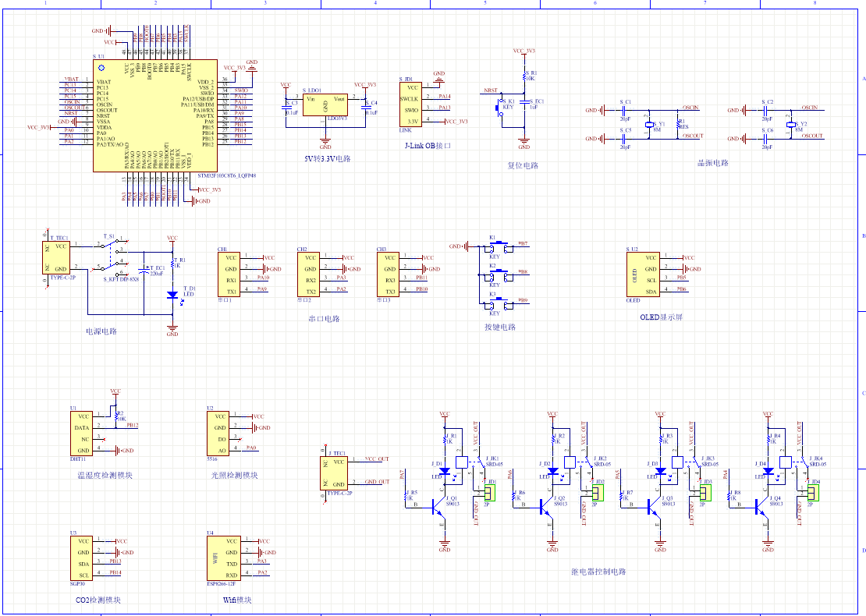Viewport: 866px width, 616px height.
Task: Click the S_K1 reset key switch
Action: click(506, 110)
